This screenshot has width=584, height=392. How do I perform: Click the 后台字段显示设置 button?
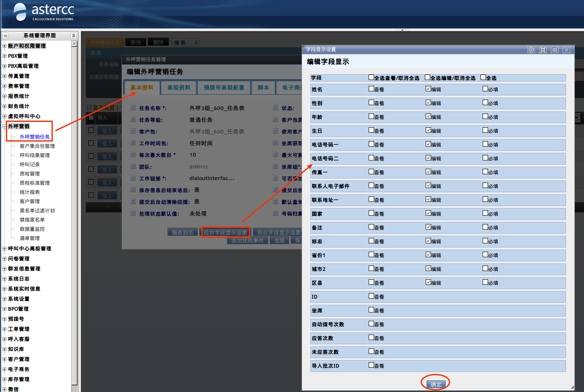point(225,232)
